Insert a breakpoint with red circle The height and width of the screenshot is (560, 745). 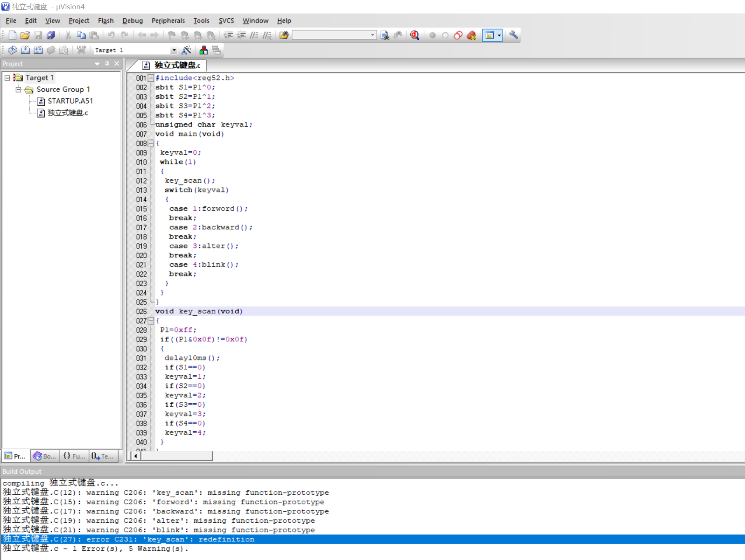click(432, 35)
